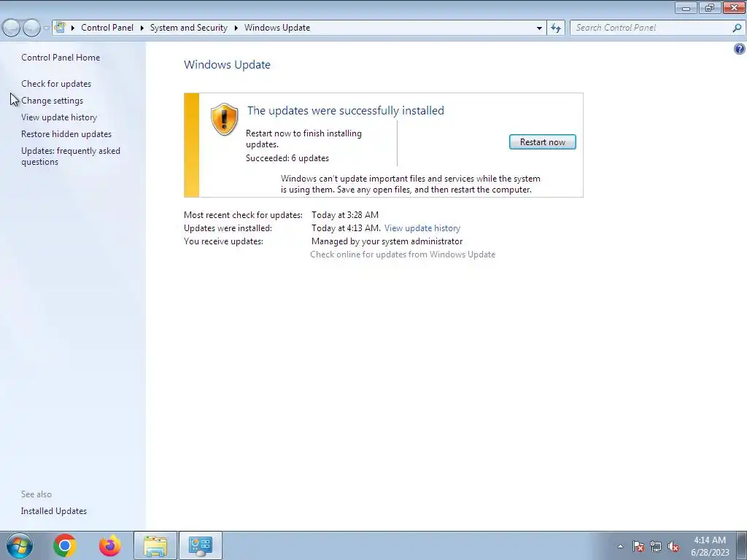Click the yellow warning shield icon
This screenshot has width=747, height=560.
[225, 119]
